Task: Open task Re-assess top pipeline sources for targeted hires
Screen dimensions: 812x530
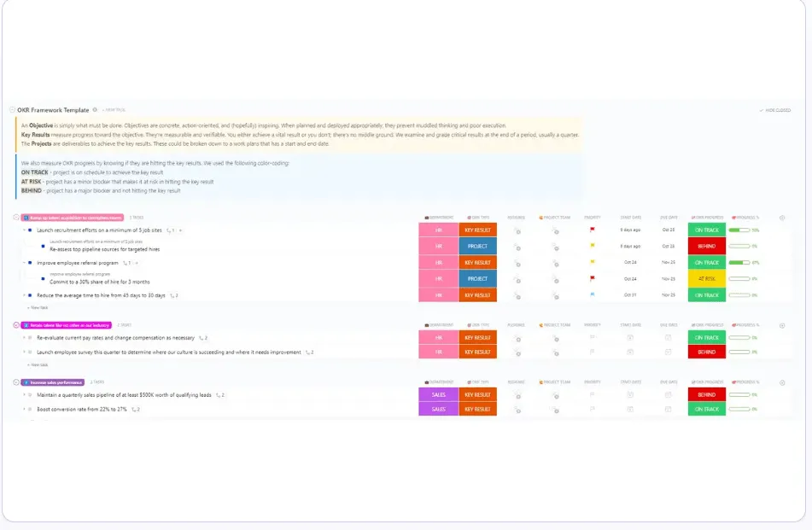Action: [x=105, y=249]
